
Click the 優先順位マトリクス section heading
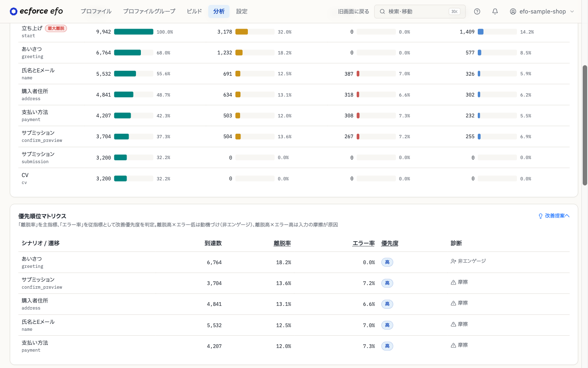click(42, 216)
